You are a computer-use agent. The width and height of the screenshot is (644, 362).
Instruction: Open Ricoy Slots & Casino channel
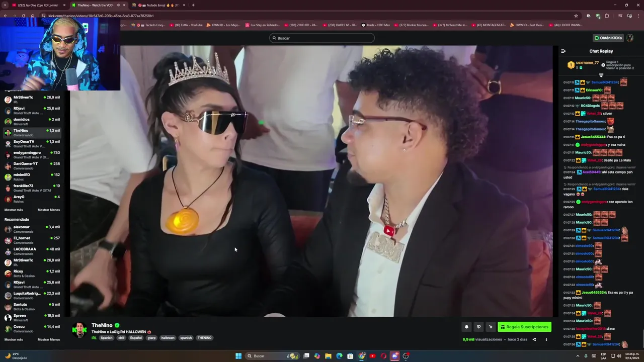32,274
